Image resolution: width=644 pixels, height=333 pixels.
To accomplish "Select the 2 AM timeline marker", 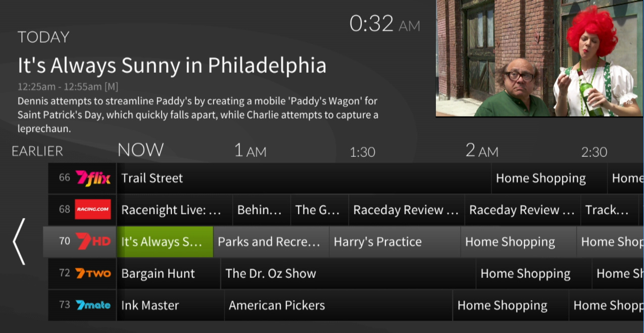I will click(481, 150).
